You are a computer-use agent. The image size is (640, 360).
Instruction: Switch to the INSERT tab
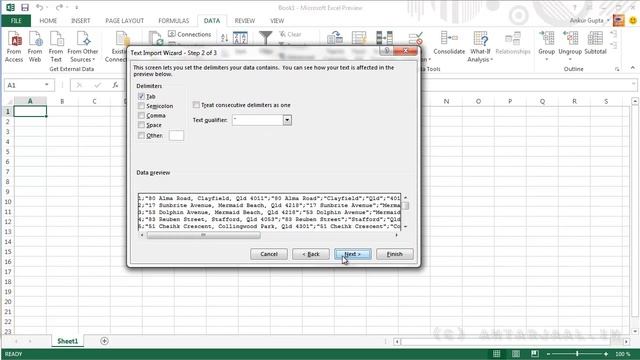[81, 20]
